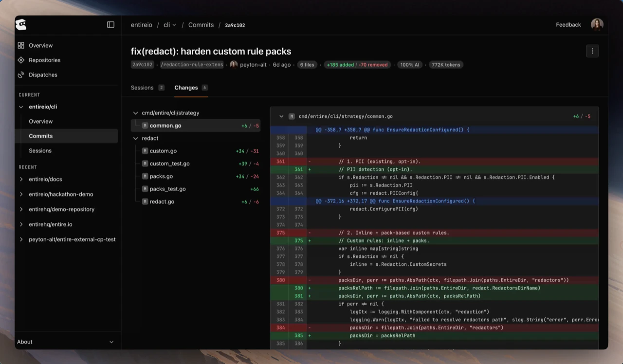
Task: Click peyton-alt author avatar
Action: click(234, 65)
